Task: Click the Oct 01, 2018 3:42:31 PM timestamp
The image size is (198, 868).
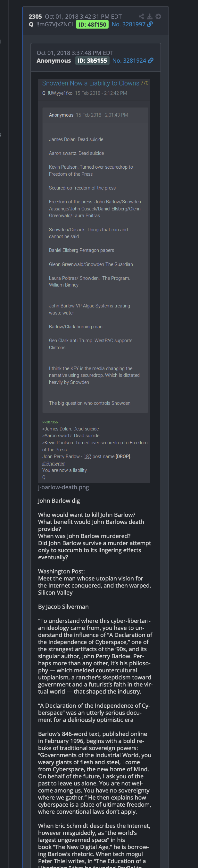Action: [83, 16]
